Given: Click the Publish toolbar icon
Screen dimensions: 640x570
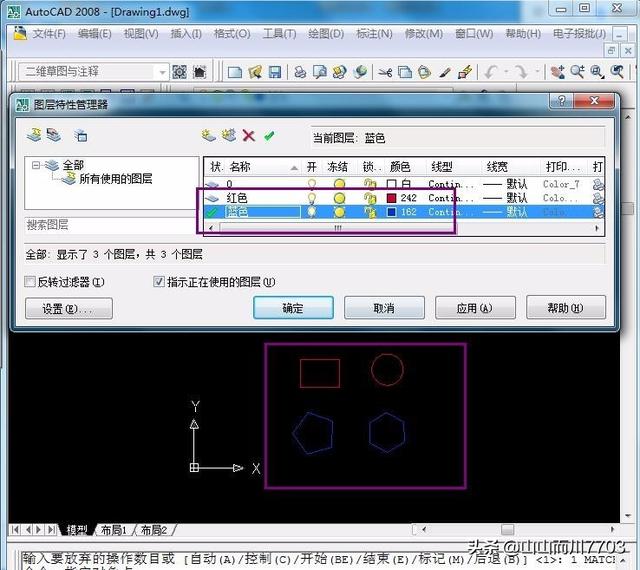Looking at the screenshot, I should point(340,73).
